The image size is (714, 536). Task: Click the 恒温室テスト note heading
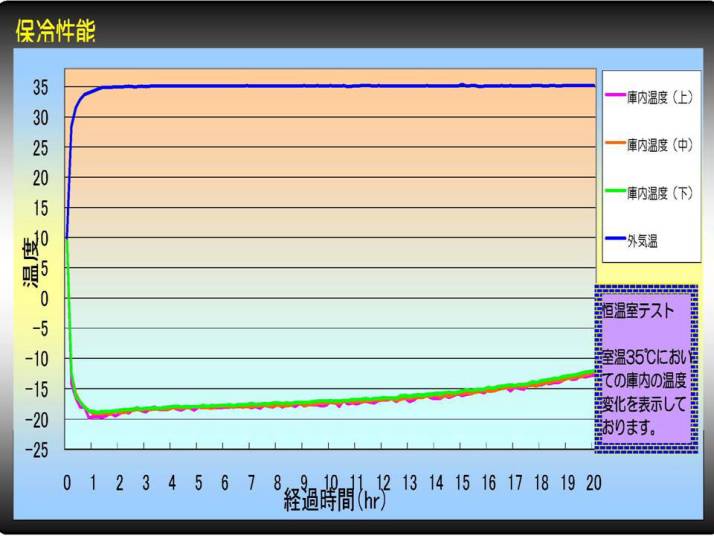click(638, 311)
